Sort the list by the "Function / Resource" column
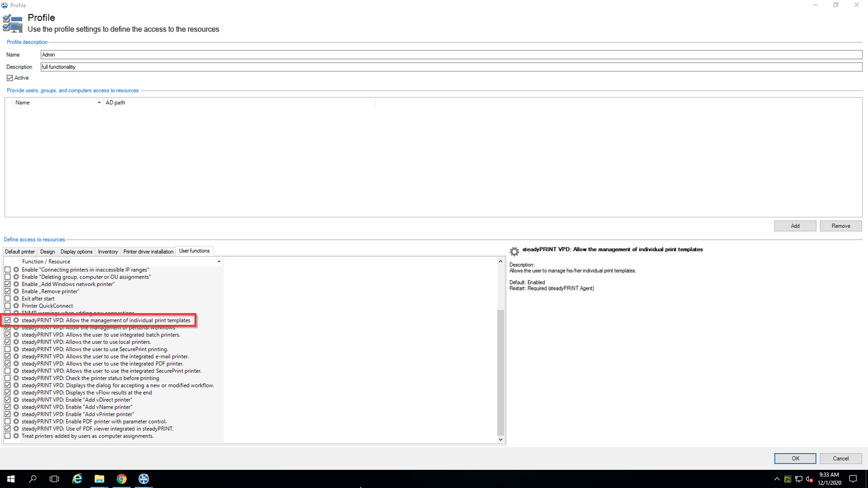 121,261
